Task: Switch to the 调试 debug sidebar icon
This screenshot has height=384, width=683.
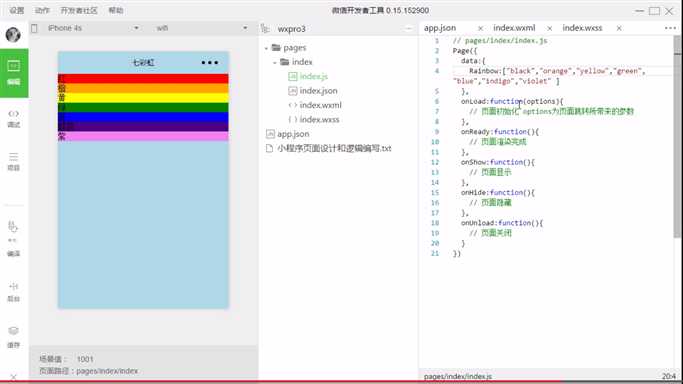Action: (x=14, y=118)
